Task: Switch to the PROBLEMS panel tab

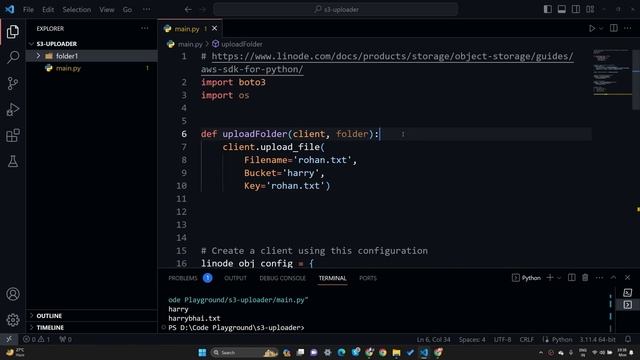Action: (182, 278)
